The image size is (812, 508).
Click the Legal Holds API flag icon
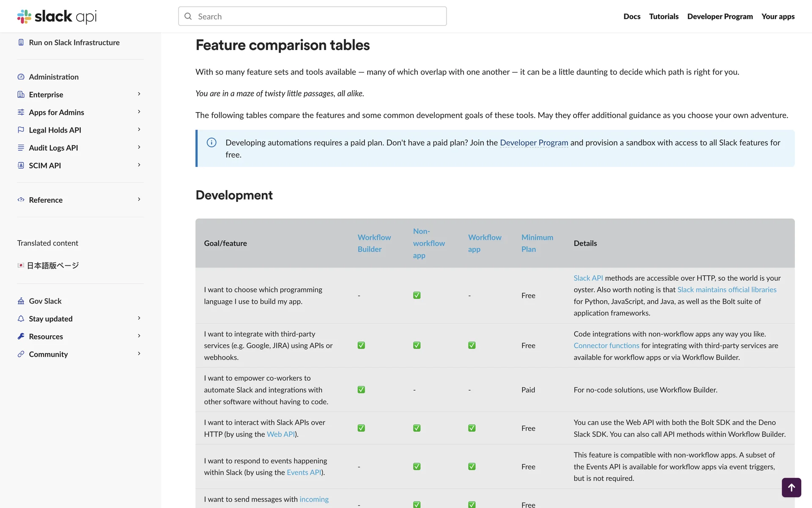pyautogui.click(x=21, y=130)
